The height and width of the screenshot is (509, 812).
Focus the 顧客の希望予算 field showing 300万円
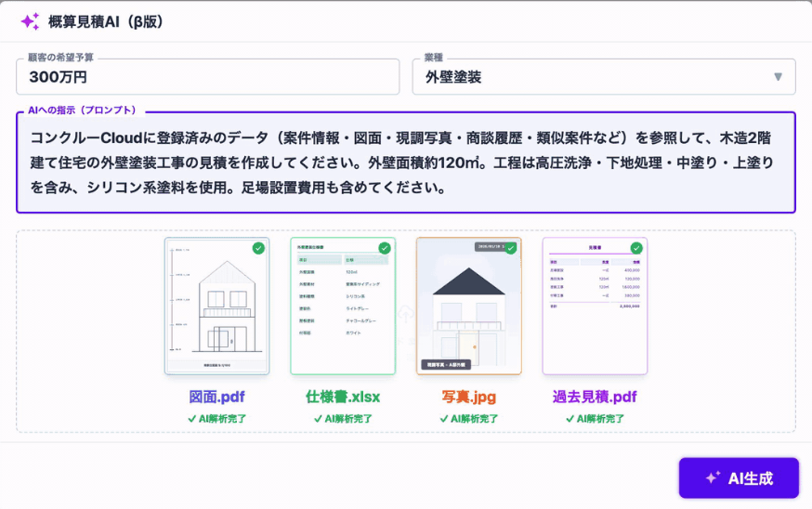tap(207, 77)
